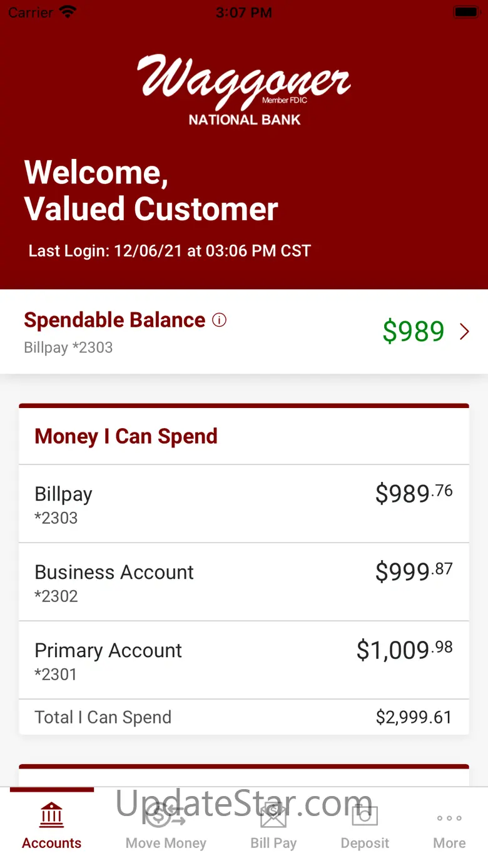
Task: Tap the Money I Can Spend header
Action: click(126, 436)
